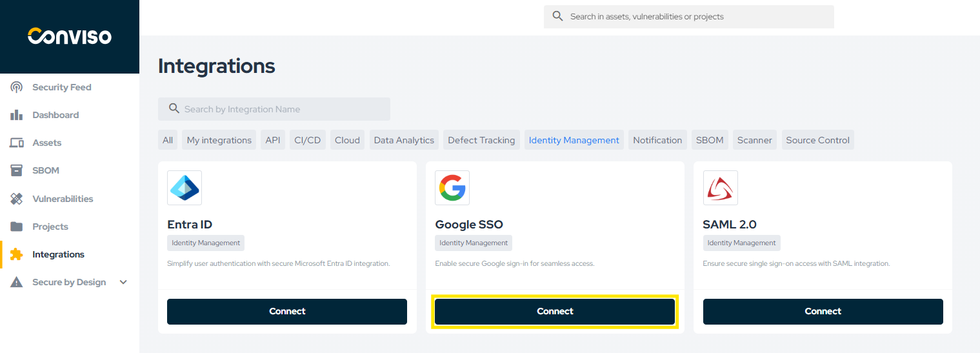The image size is (980, 353).
Task: Select the Identity Management filter tab
Action: (574, 140)
